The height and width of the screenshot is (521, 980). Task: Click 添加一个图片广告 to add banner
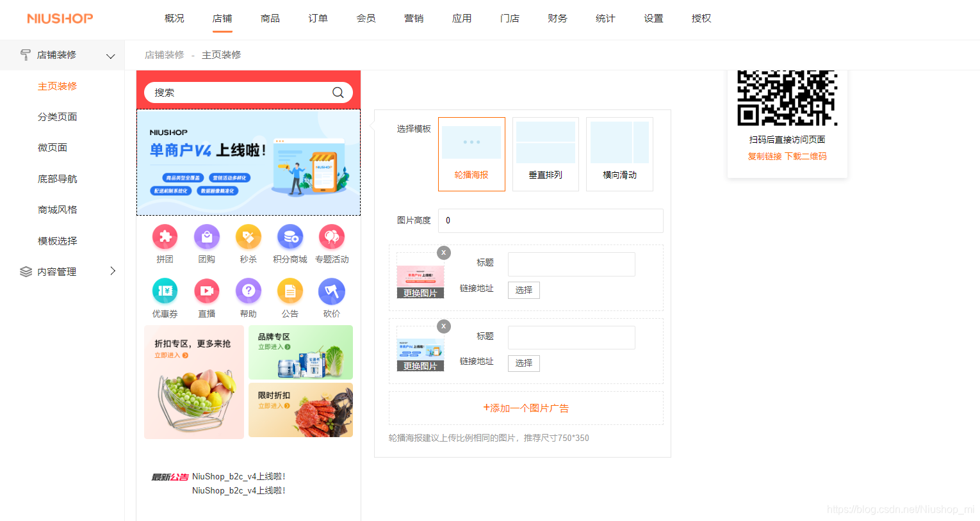[525, 408]
